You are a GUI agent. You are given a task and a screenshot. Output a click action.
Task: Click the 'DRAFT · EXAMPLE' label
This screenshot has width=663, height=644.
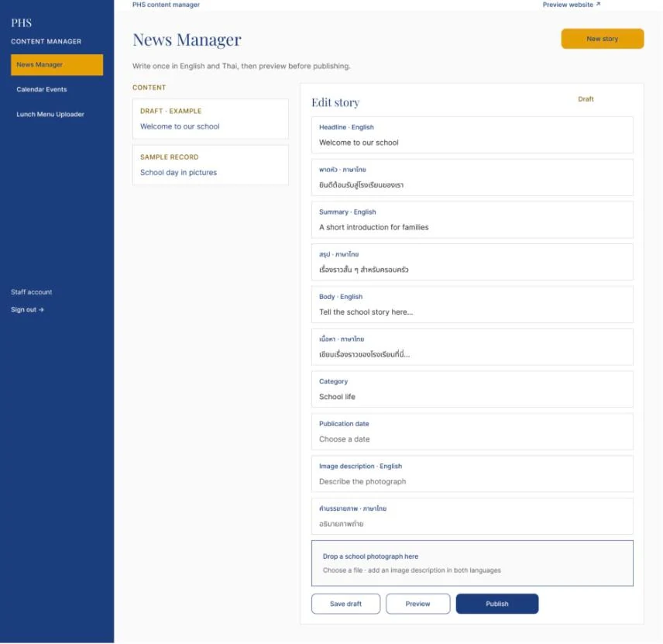pyautogui.click(x=171, y=111)
